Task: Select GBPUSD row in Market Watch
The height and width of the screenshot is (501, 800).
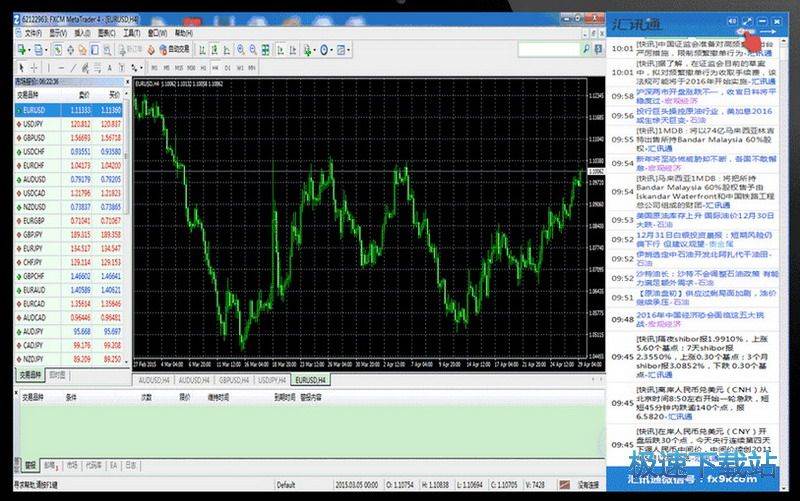Action: [x=68, y=138]
